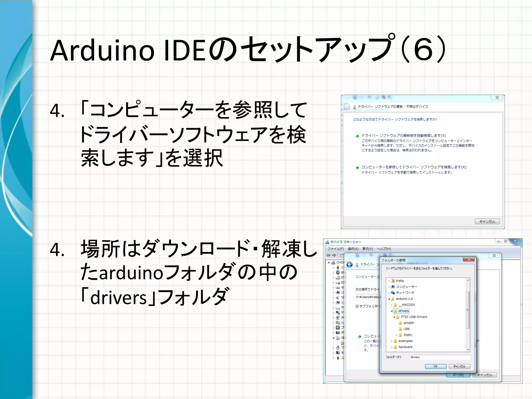The height and width of the screenshot is (399, 532).
Task: Click green arrow option in lower wizard
Action: [360, 337]
